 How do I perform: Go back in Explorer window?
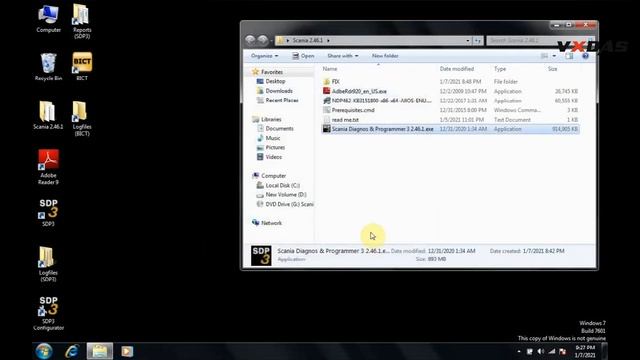tap(250, 40)
